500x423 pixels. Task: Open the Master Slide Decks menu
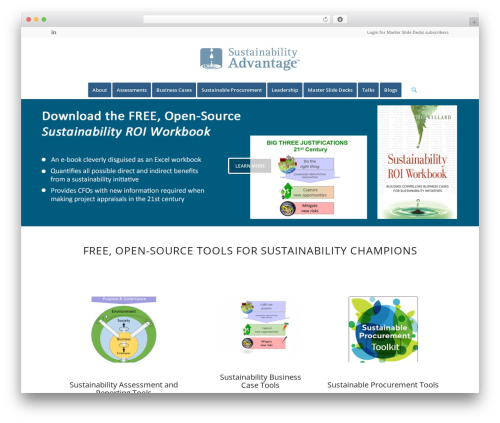[x=330, y=90]
